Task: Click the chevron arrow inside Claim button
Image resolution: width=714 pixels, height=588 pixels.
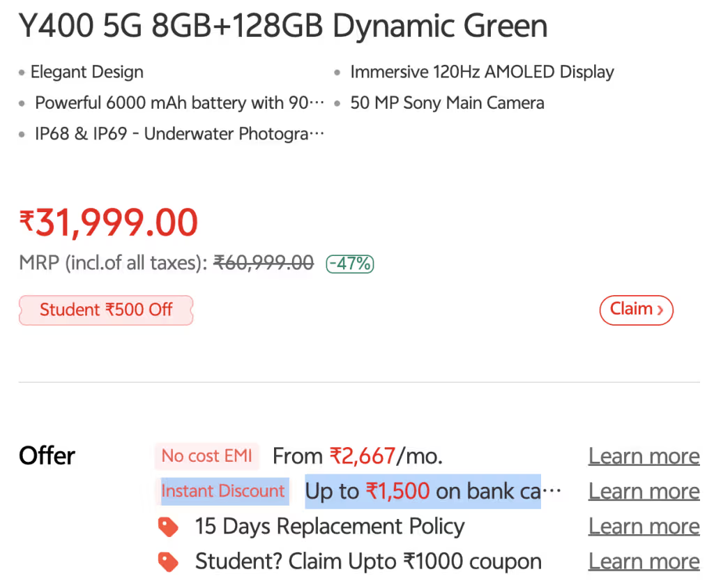Action: click(x=660, y=310)
